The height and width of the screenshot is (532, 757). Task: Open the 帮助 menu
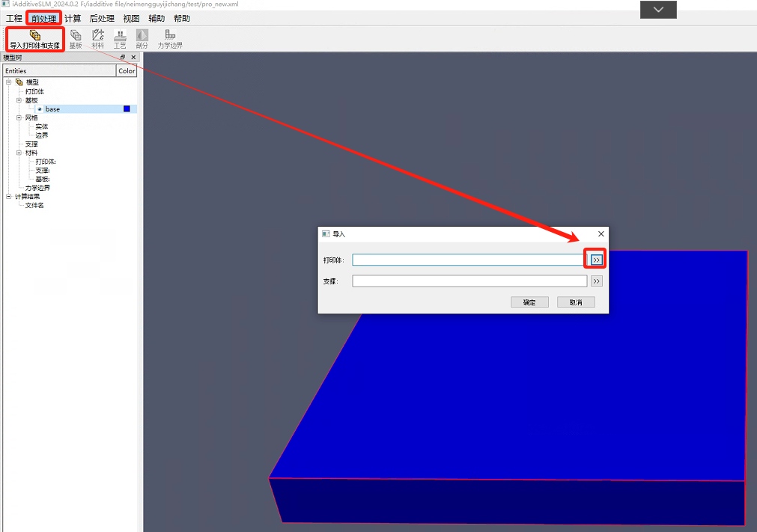pos(182,18)
